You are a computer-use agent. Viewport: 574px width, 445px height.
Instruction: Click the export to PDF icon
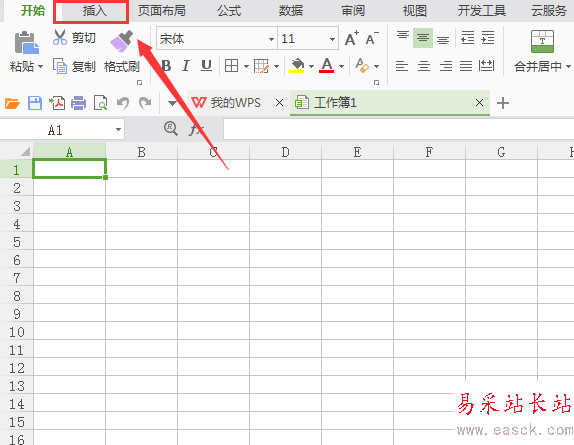[57, 103]
